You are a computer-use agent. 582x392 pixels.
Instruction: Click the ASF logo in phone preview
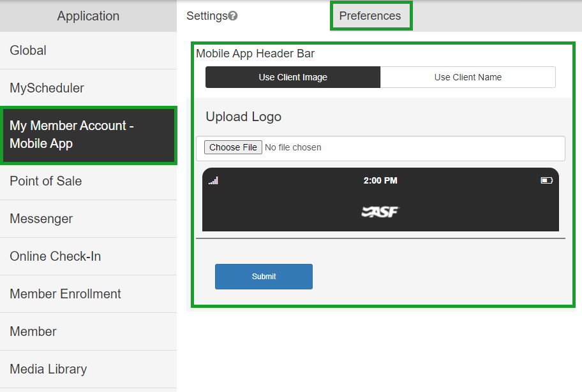tap(380, 212)
